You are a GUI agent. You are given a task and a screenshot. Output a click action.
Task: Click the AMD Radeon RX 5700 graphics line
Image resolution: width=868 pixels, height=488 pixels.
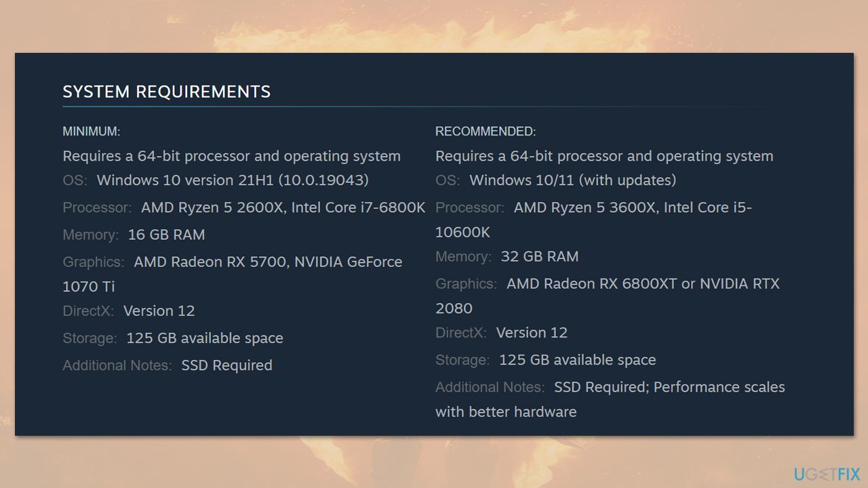268,262
